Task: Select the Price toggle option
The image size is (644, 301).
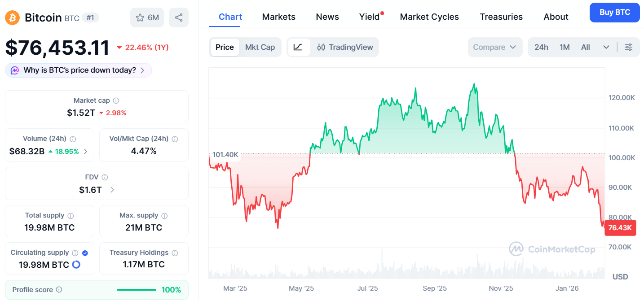Action: pyautogui.click(x=225, y=47)
